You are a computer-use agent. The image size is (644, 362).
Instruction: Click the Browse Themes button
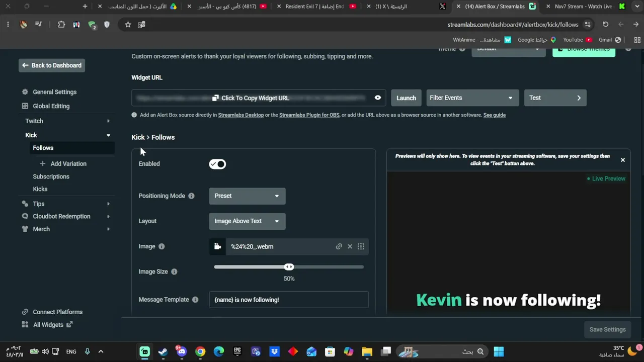584,50
